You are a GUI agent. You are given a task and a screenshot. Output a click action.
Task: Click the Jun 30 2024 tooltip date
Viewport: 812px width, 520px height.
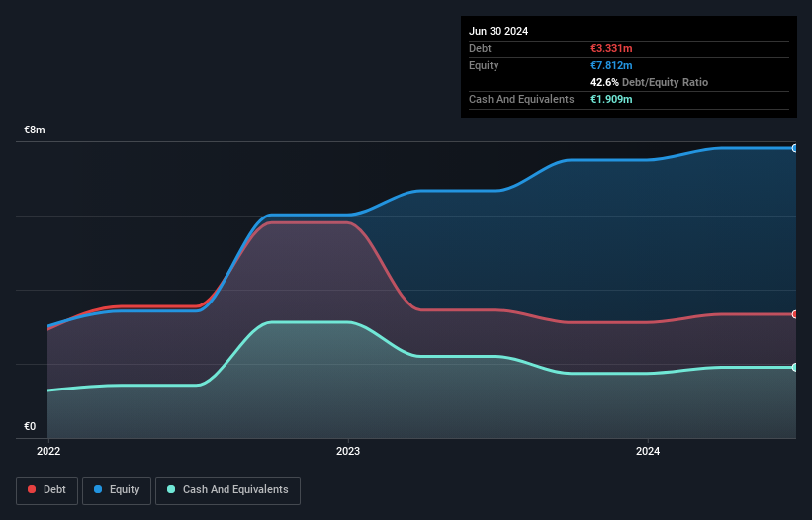[x=498, y=31]
